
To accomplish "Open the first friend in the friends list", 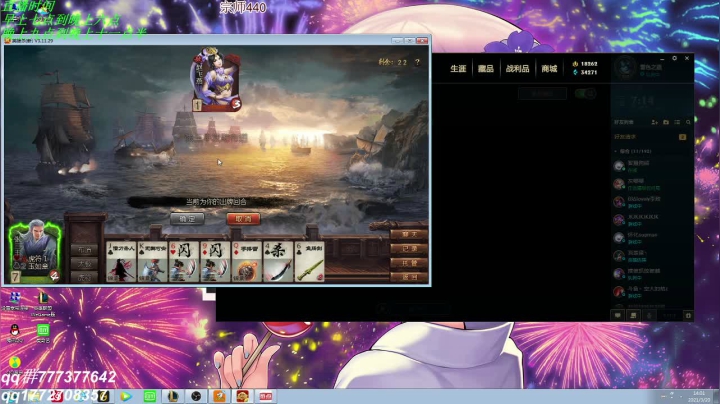I will tap(652, 166).
